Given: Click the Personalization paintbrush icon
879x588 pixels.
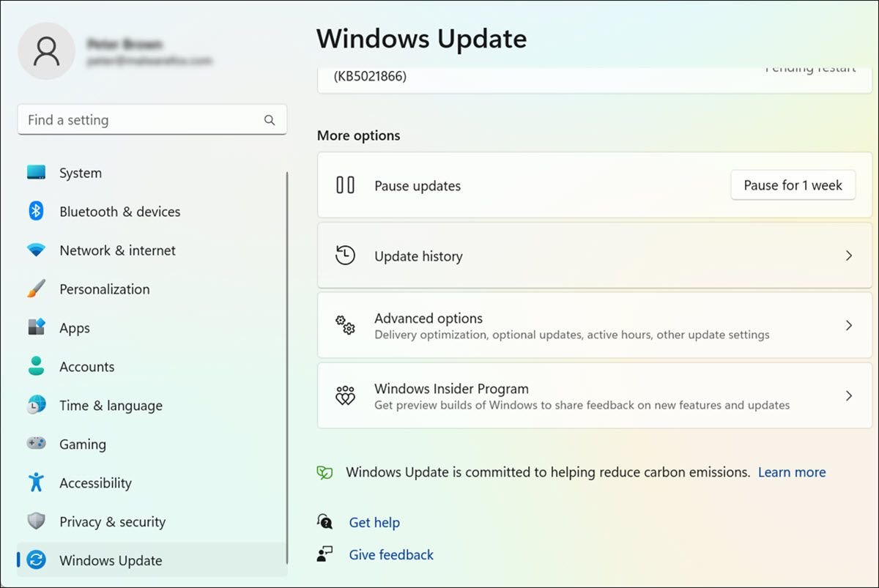Looking at the screenshot, I should point(36,289).
